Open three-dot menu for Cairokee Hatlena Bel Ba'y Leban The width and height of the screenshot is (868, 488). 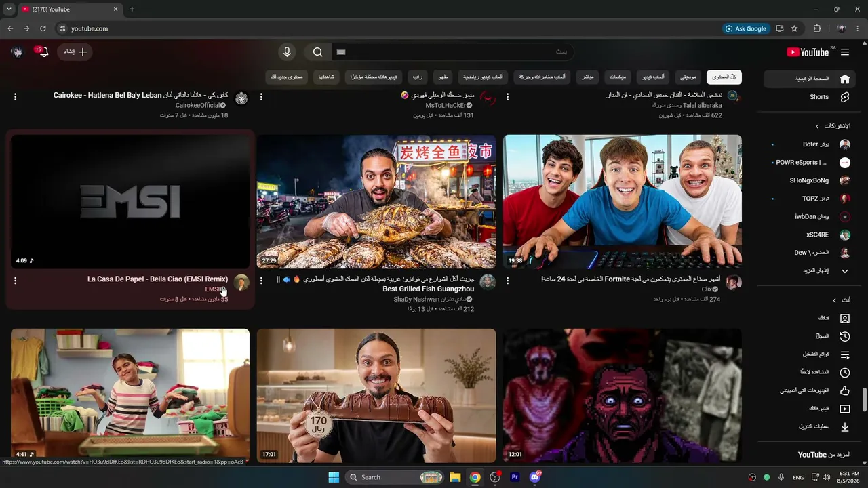15,97
